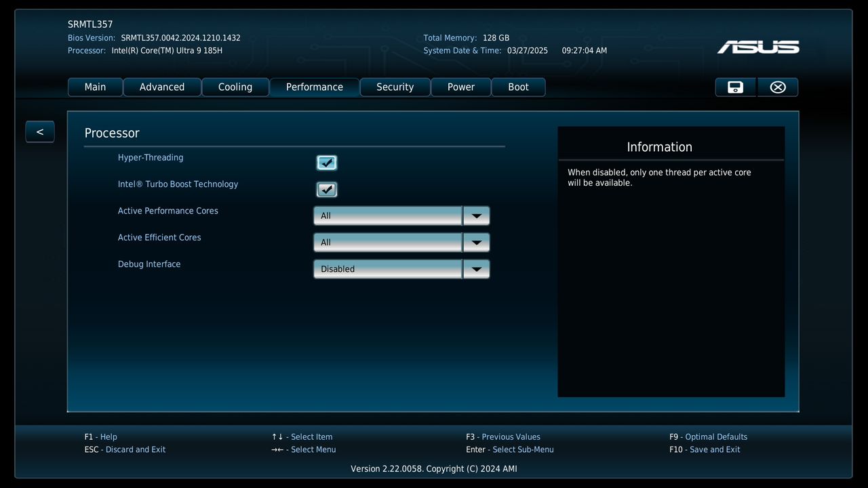This screenshot has height=488, width=868.
Task: Click the Bios Version value
Action: [x=181, y=38]
